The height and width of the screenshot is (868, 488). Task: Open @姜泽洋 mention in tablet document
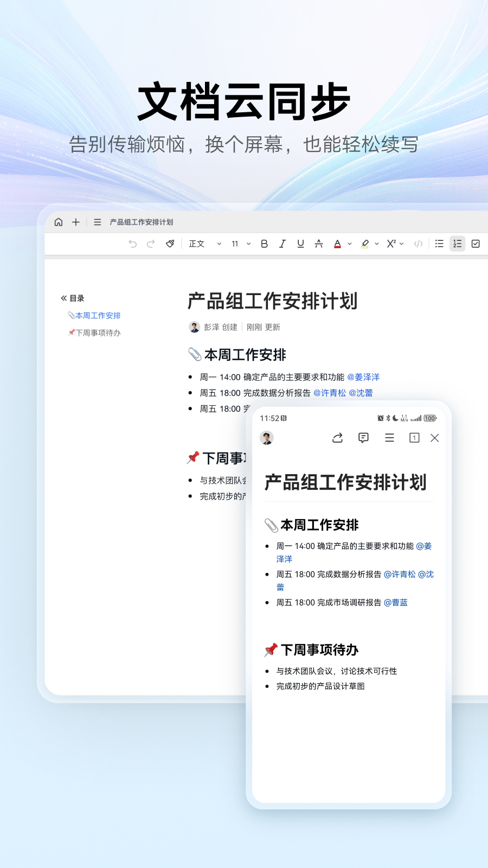(363, 377)
